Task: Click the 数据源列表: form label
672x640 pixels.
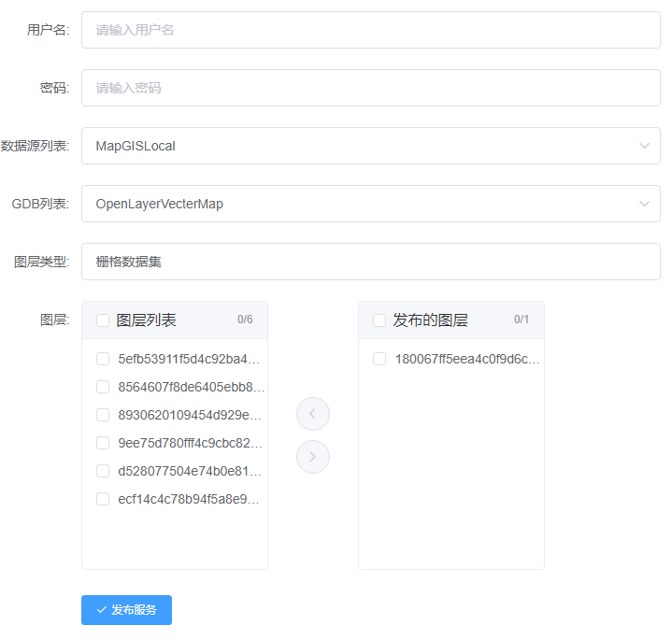Action: [35, 146]
